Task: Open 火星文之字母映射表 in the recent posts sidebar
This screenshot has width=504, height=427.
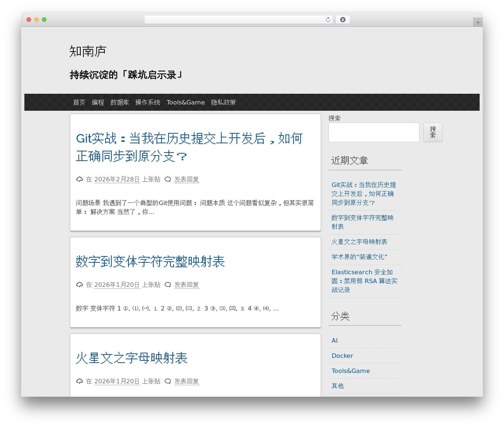Action: tap(359, 242)
